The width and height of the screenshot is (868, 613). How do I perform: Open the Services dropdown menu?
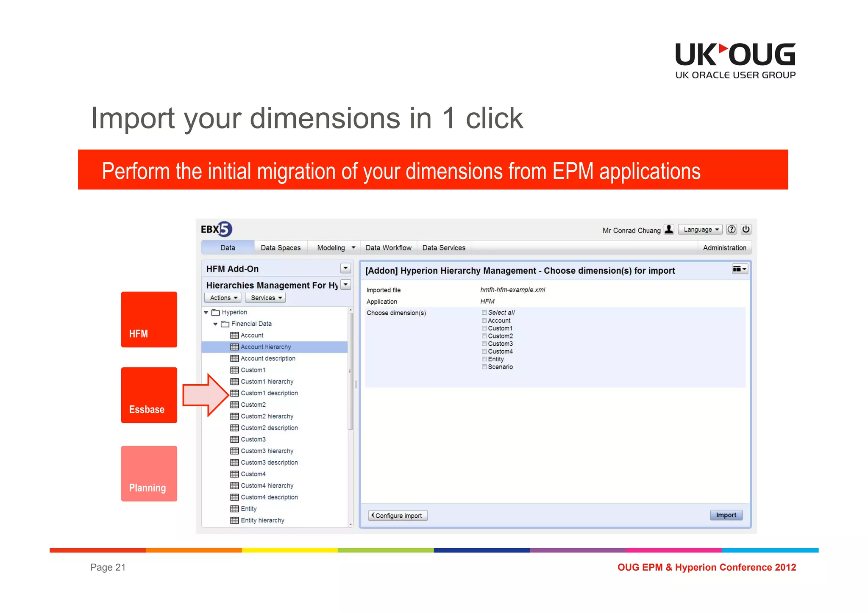[x=266, y=298]
